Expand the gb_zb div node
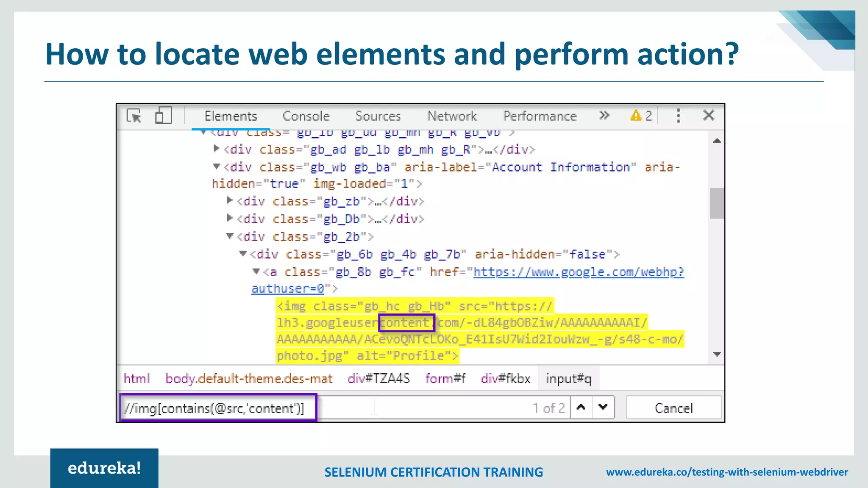The image size is (868, 488). pyautogui.click(x=230, y=200)
